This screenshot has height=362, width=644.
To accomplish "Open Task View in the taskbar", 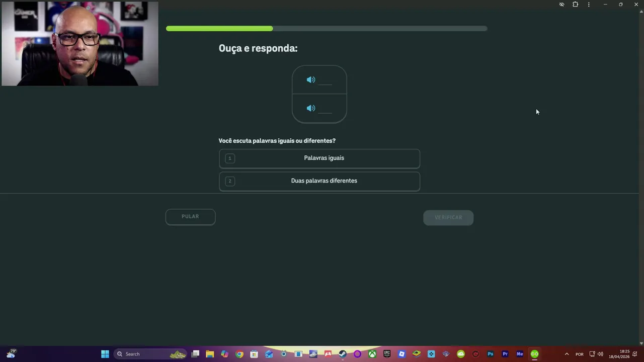I will (x=195, y=354).
